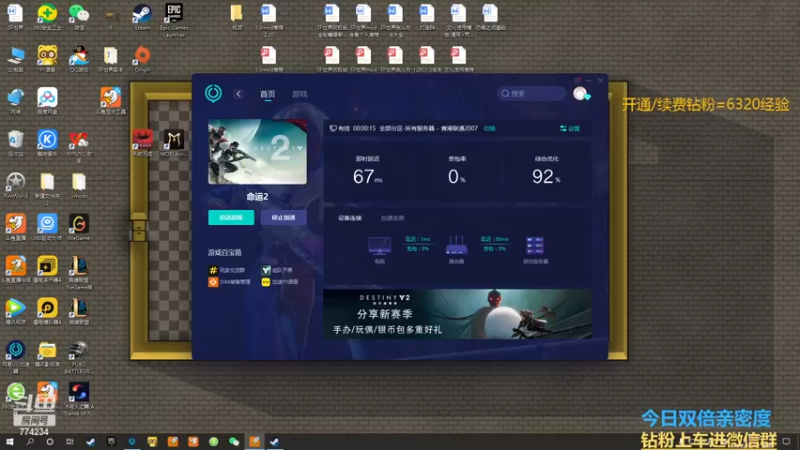Click the Destiny 2 game cover thumbnail
Image resolution: width=800 pixels, height=450 pixels.
click(x=258, y=152)
